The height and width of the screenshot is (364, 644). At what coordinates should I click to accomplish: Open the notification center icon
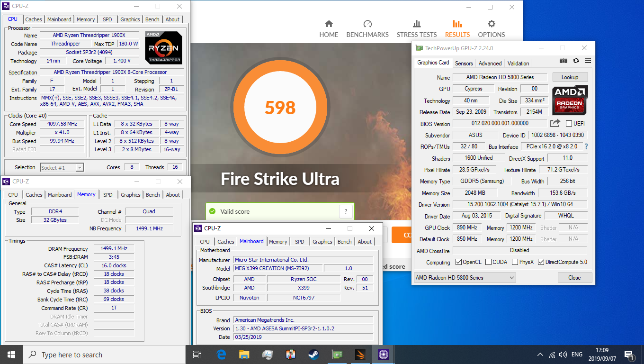(629, 355)
